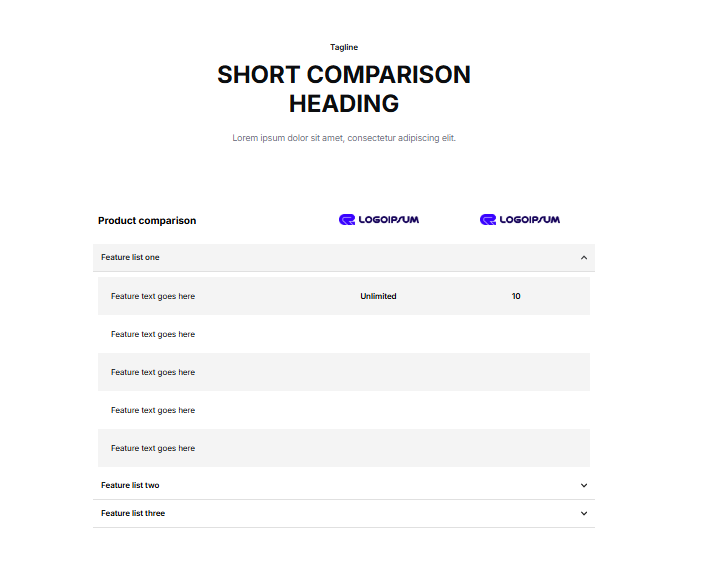Click the Tagline text above the heading
Image resolution: width=701 pixels, height=569 pixels.
point(344,48)
